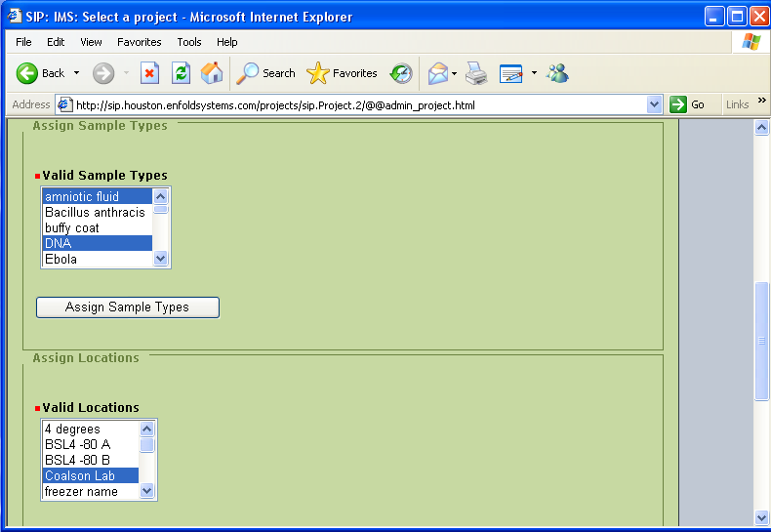Open the Messenger icon in toolbar
Image resolution: width=771 pixels, height=532 pixels.
[557, 73]
